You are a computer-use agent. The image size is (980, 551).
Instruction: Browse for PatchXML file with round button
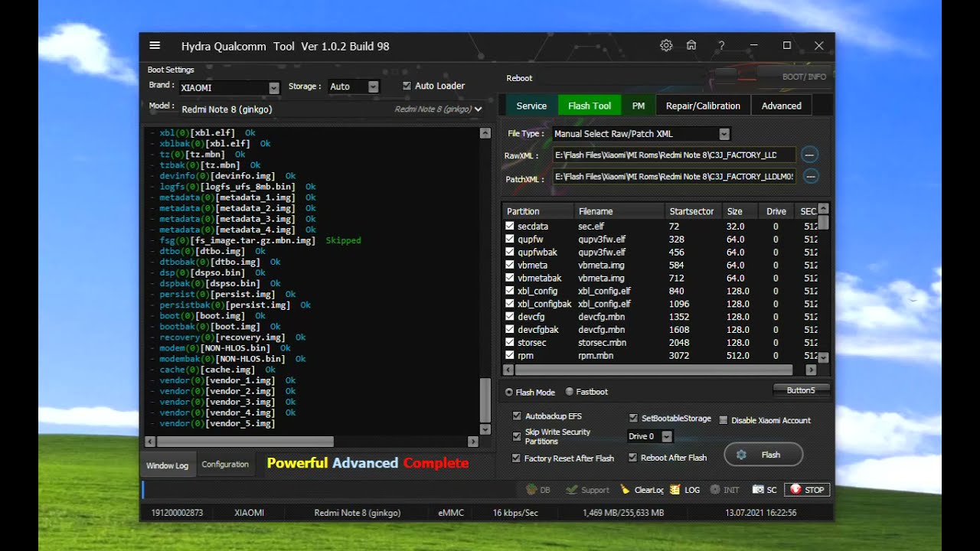tap(810, 176)
